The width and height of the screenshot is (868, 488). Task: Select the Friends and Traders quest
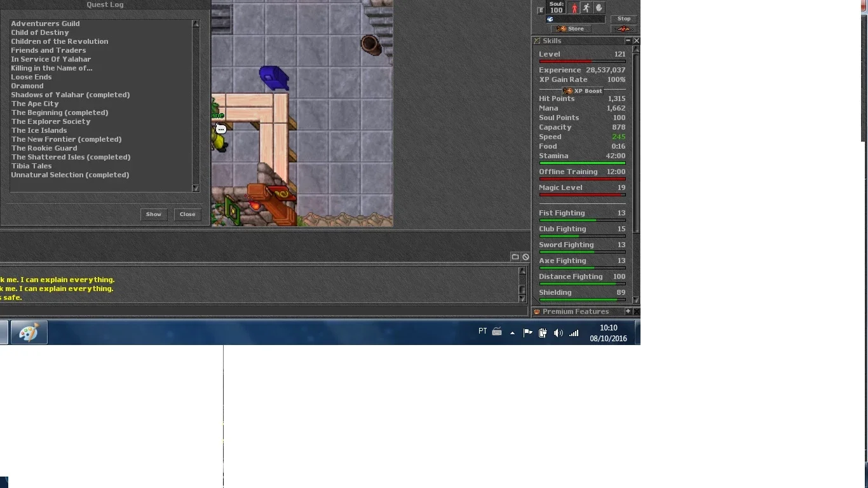point(48,50)
